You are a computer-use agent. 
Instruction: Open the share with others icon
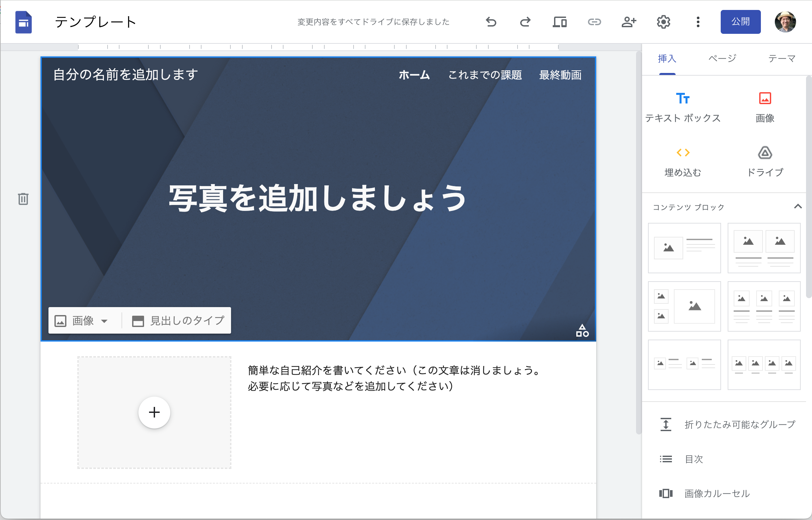point(628,22)
